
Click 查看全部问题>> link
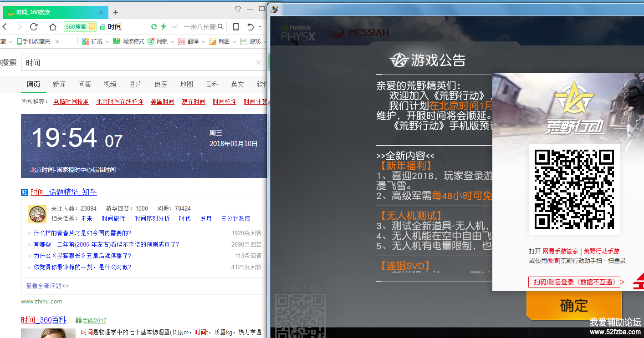coord(47,286)
